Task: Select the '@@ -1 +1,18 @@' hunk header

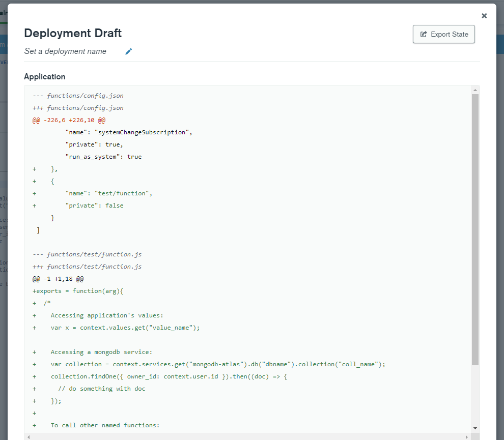Action: (58, 279)
